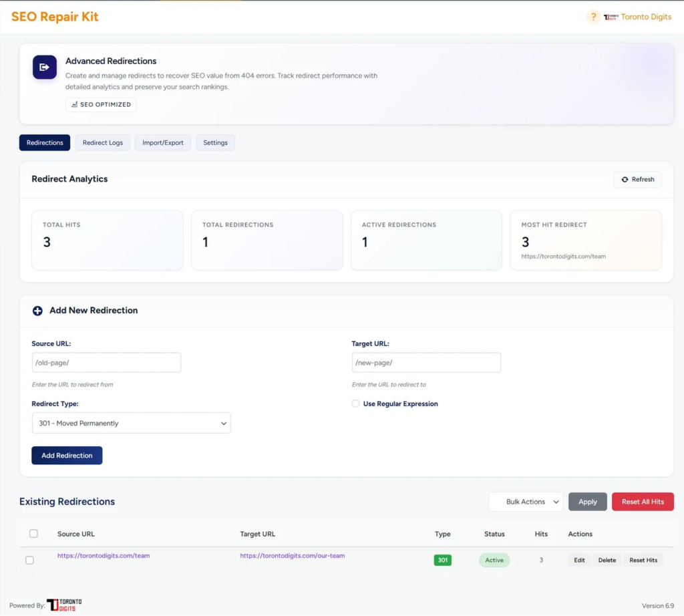The width and height of the screenshot is (684, 616).
Task: Click the Toronto Digits logo in header
Action: (x=638, y=17)
